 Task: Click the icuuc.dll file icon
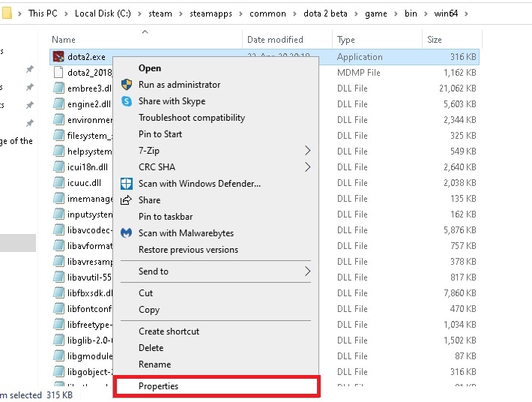pos(58,183)
